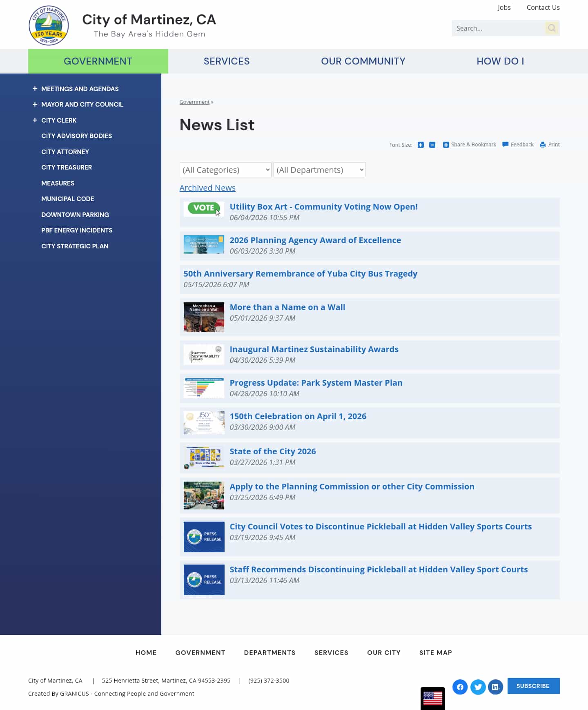The image size is (588, 710).
Task: Open the Government main menu tab
Action: [98, 61]
